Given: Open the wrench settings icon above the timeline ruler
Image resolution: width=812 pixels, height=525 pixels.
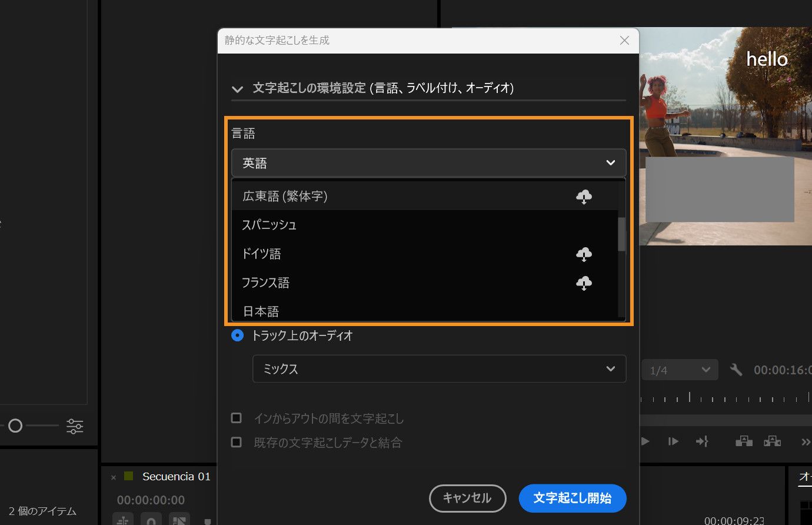Looking at the screenshot, I should pos(736,370).
